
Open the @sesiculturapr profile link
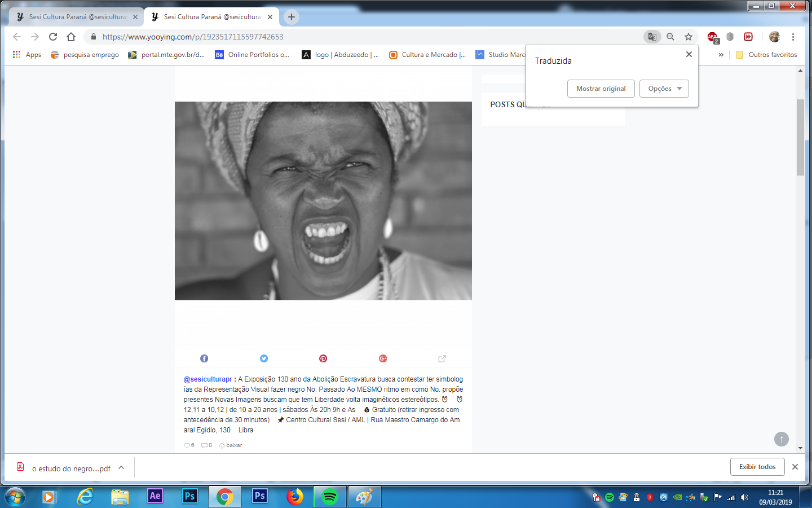(x=208, y=379)
